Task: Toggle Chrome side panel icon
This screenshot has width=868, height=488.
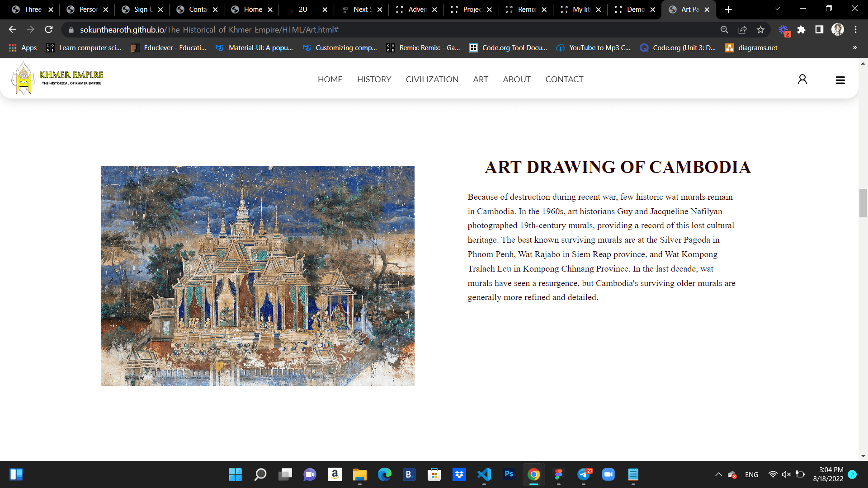Action: (x=819, y=29)
